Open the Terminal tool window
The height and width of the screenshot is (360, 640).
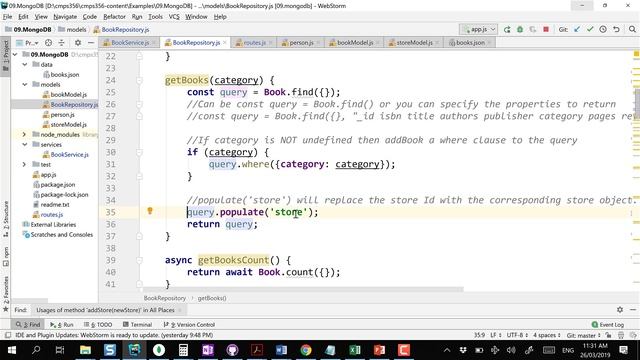[x=137, y=324]
